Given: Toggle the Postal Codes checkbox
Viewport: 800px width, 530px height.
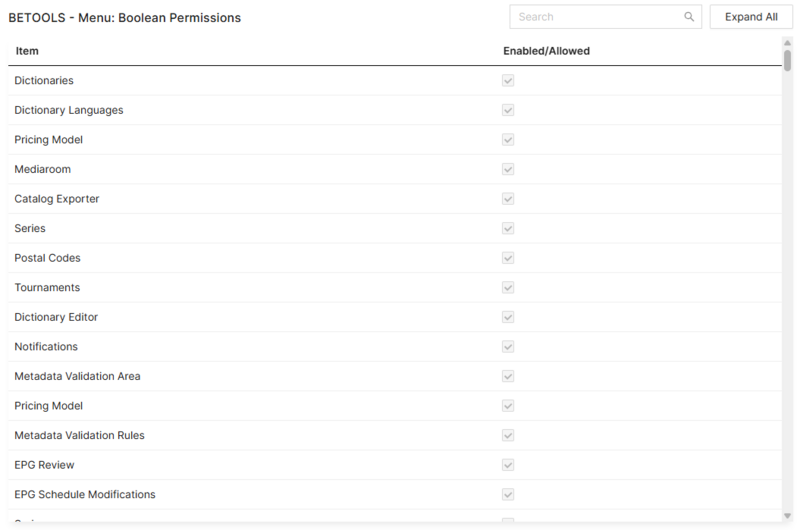Looking at the screenshot, I should point(508,258).
